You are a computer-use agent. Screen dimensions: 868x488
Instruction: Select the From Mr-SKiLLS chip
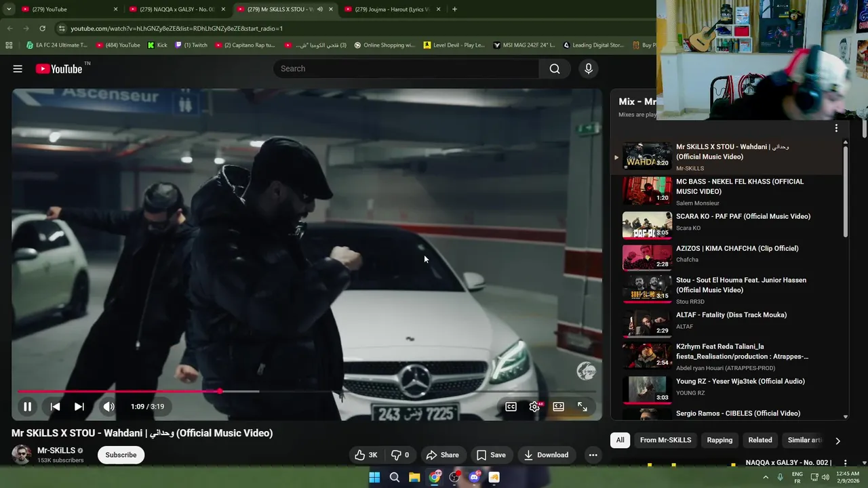(665, 440)
